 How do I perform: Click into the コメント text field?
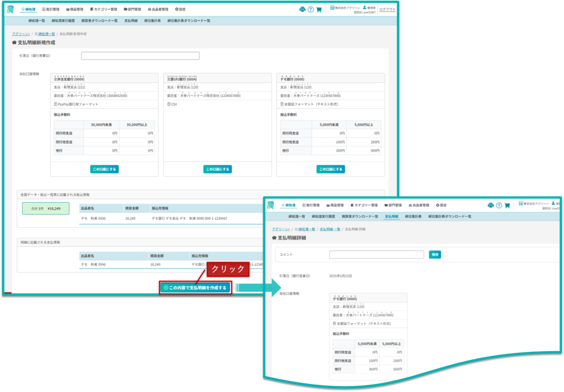click(x=376, y=254)
